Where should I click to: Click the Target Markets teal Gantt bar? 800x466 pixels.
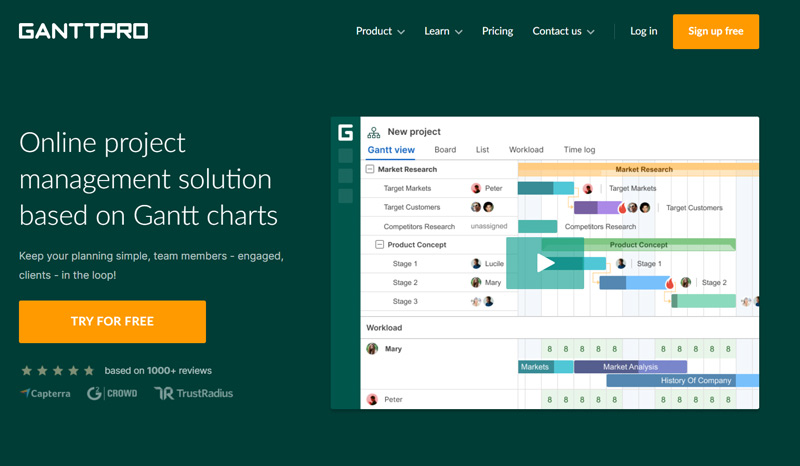(545, 188)
